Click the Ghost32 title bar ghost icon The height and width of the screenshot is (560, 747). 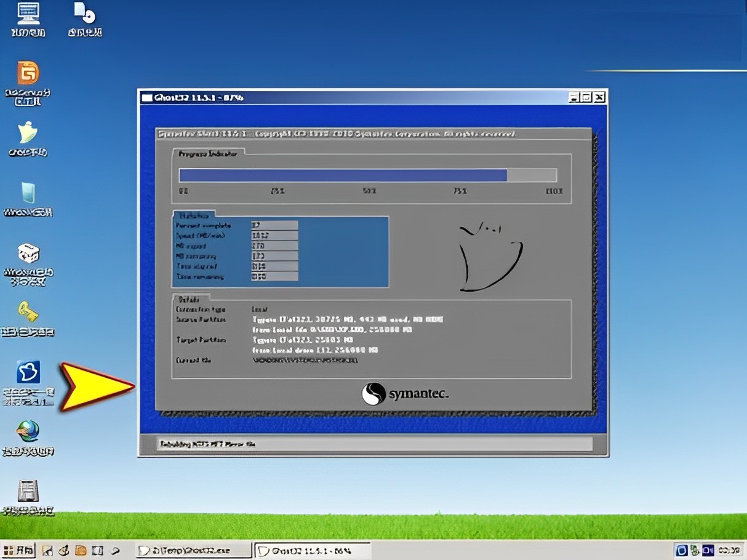pos(146,97)
